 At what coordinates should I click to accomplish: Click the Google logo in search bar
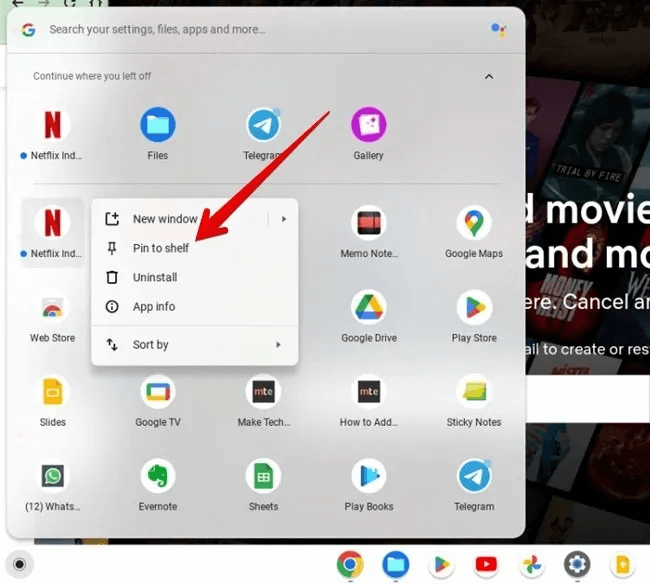point(29,30)
